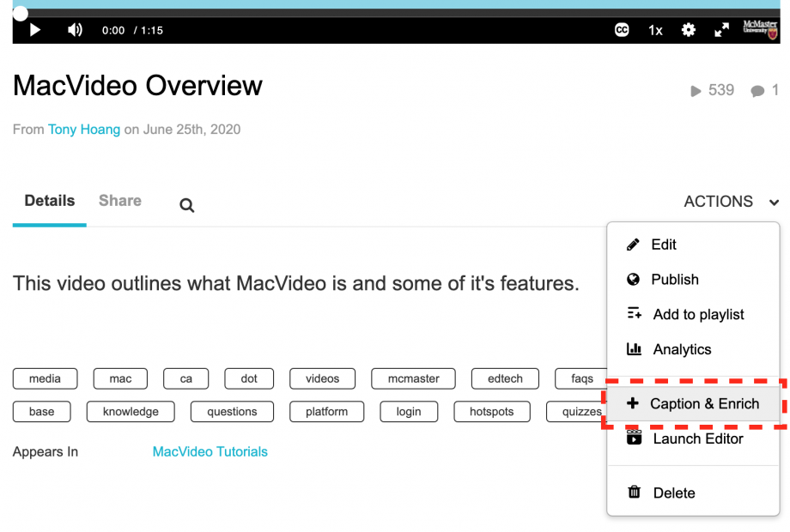Click the clapperboard Launch Editor icon

point(635,438)
